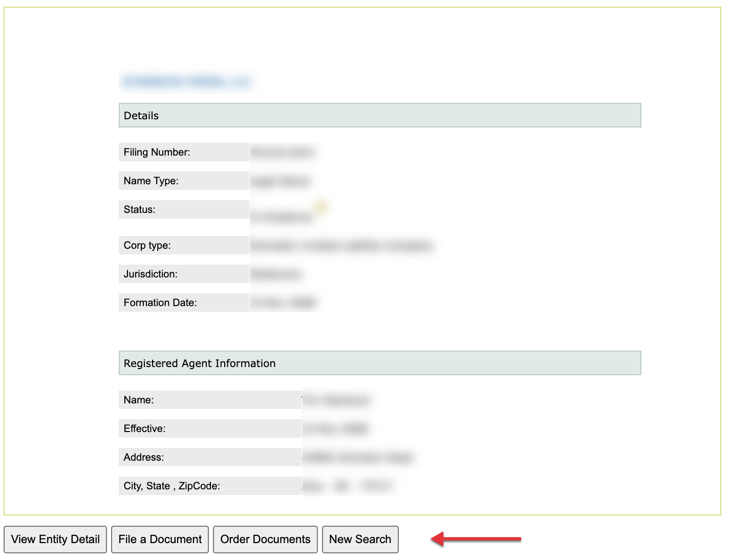Open Order Documents
Screen dimensions: 730x560
[265, 540]
